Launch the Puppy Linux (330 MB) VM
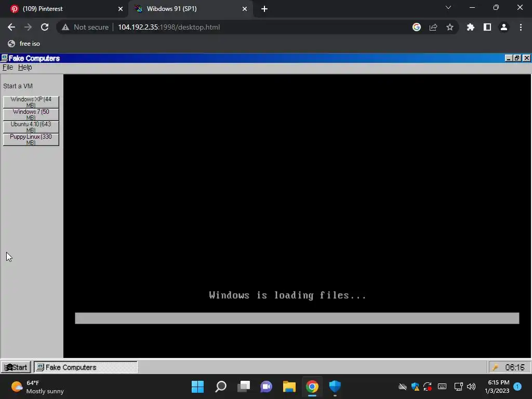The height and width of the screenshot is (399, 532). [x=31, y=139]
